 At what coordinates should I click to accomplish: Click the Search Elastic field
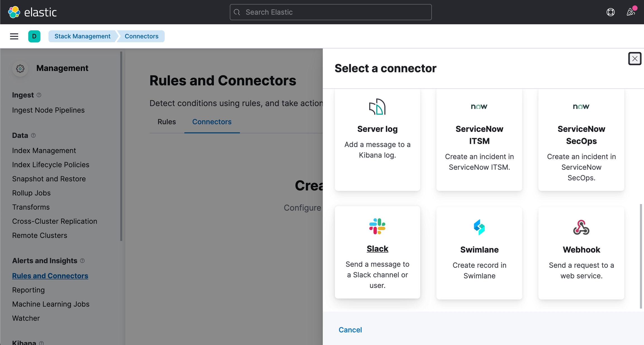(331, 12)
